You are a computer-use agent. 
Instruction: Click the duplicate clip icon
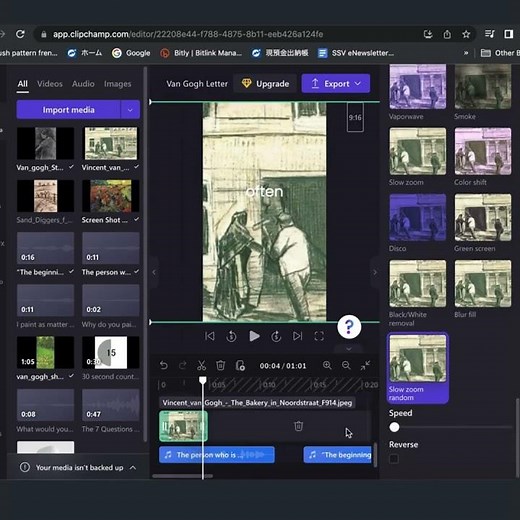pos(240,366)
